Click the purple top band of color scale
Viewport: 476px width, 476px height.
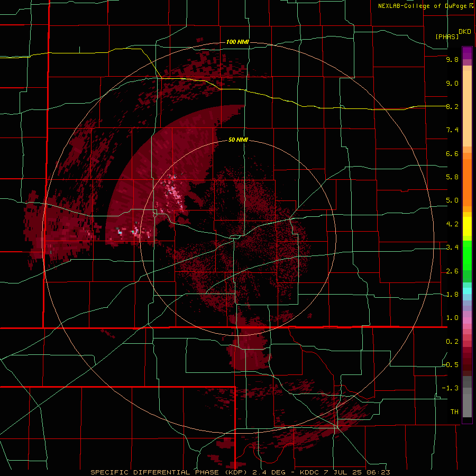[x=467, y=53]
